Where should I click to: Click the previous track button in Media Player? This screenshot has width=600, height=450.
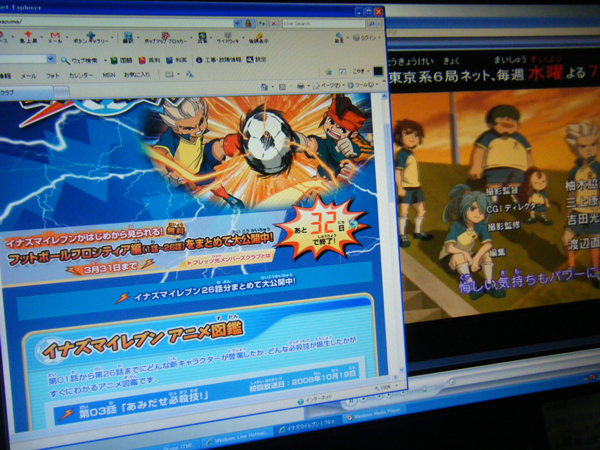coord(379,396)
